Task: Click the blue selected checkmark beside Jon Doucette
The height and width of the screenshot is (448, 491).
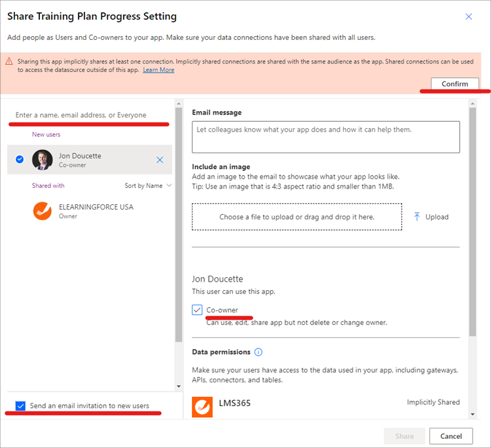Action: pyautogui.click(x=20, y=159)
